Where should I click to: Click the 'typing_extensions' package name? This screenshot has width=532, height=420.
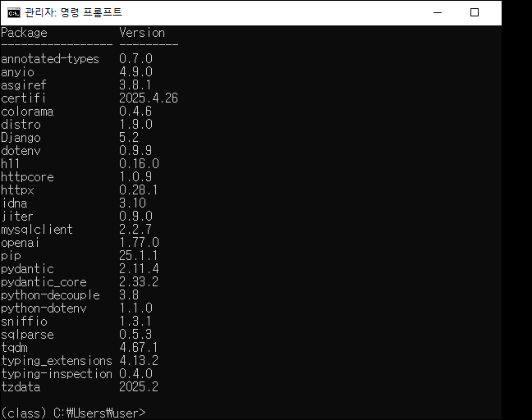57,361
